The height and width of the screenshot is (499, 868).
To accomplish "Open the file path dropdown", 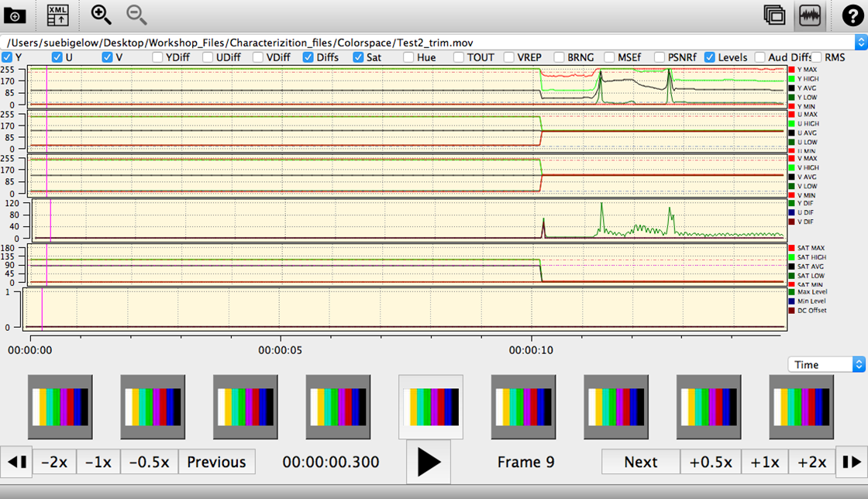I will pyautogui.click(x=860, y=42).
